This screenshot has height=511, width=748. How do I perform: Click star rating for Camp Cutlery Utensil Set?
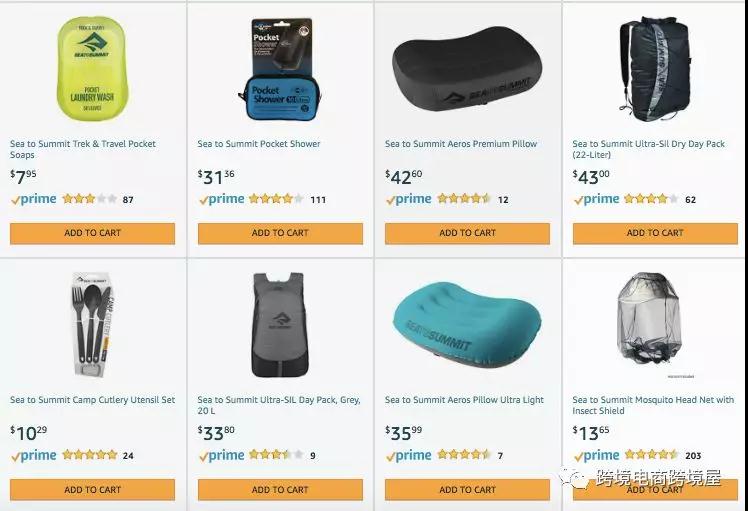90,455
